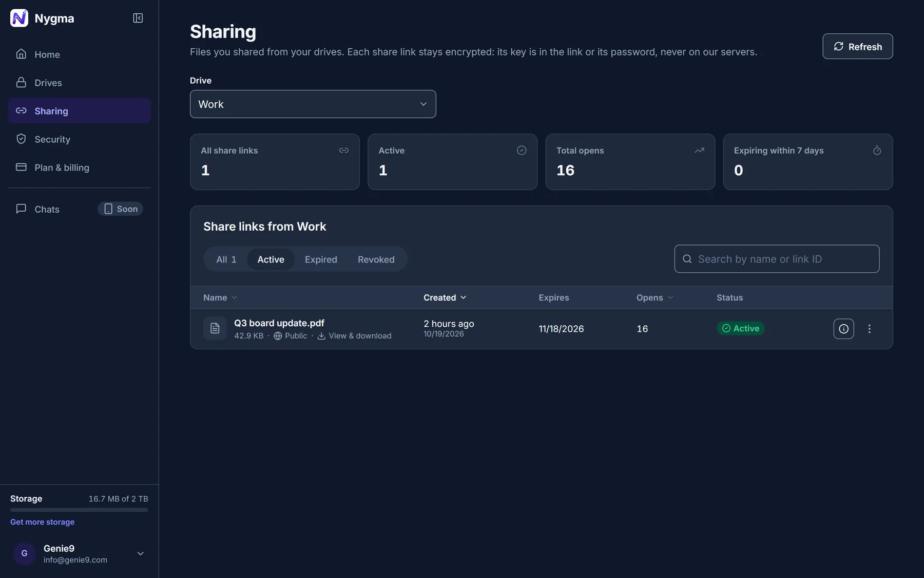Image resolution: width=924 pixels, height=578 pixels.
Task: Open Security page in sidebar
Action: pos(79,139)
